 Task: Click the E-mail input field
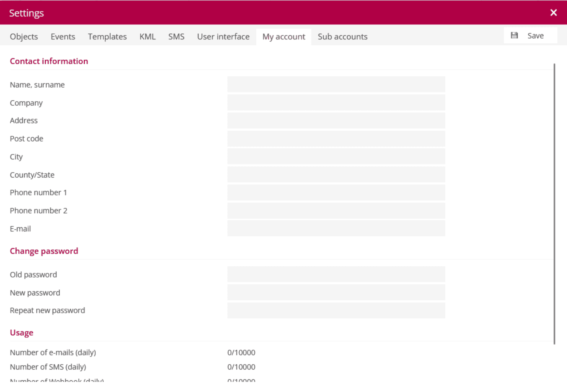(x=336, y=229)
